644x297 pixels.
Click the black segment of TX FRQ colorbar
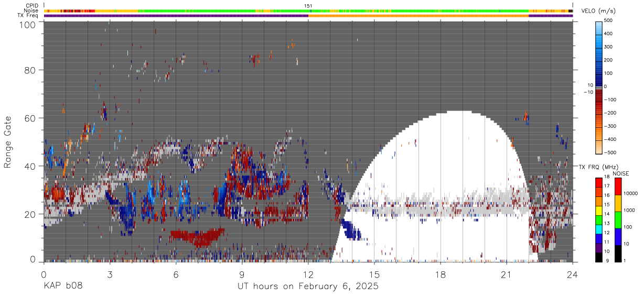tap(599, 257)
